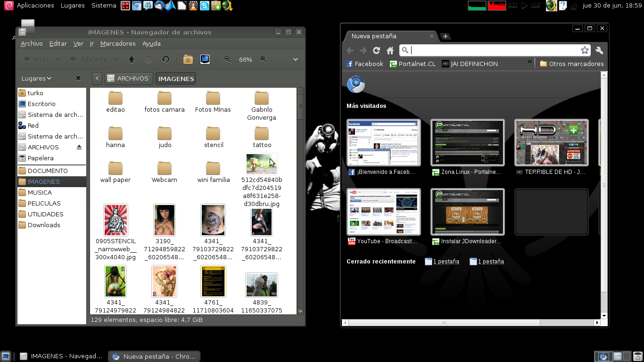644x362 pixels.
Task: Open the Facebook bookmark
Action: (365, 64)
